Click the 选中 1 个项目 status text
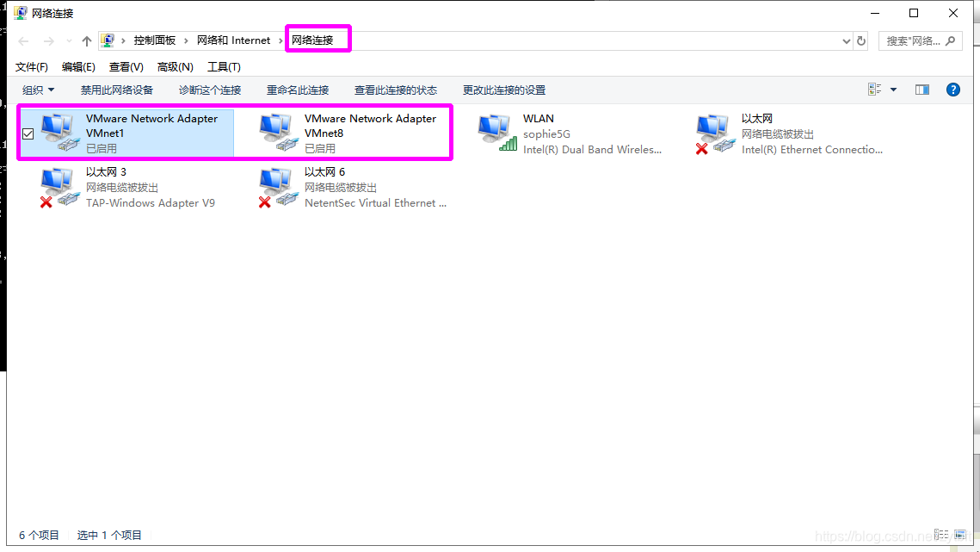Screen dimensions: 980x552 tap(109, 535)
